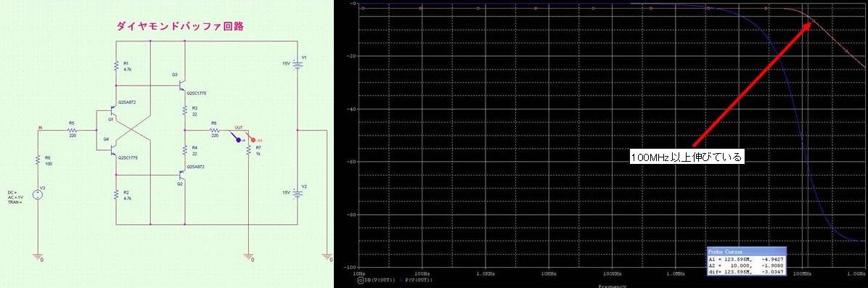Click the P(V(OUT)) trace legend
The image size is (868, 288).
coord(418,281)
